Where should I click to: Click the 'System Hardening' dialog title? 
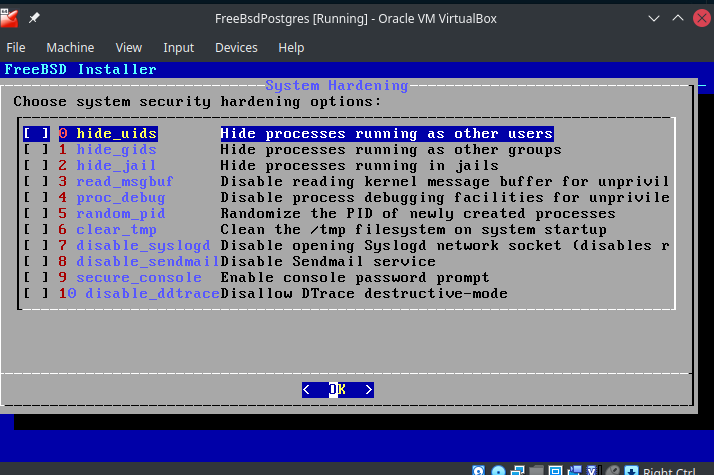(337, 85)
